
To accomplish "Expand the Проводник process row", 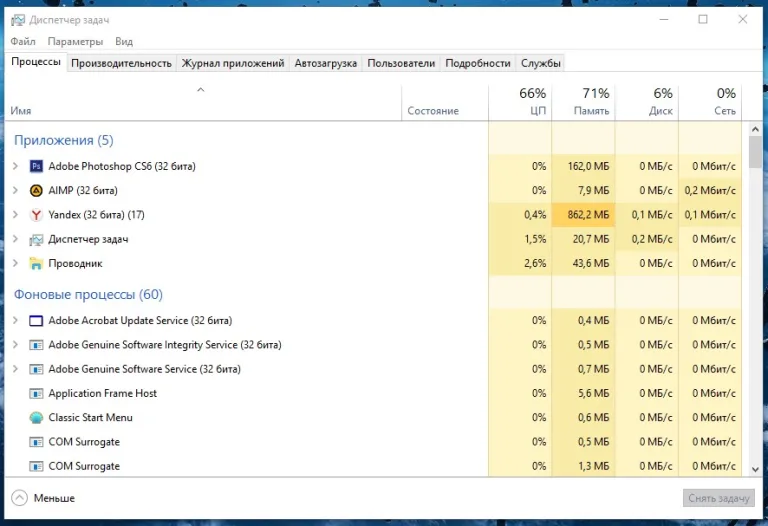I will pyautogui.click(x=15, y=263).
